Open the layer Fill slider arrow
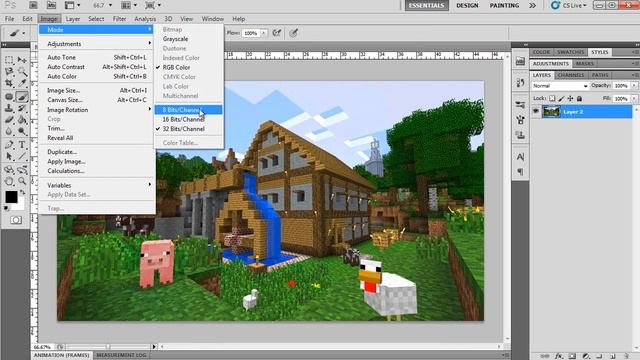Viewport: 640px width, 360px height. coord(634,98)
